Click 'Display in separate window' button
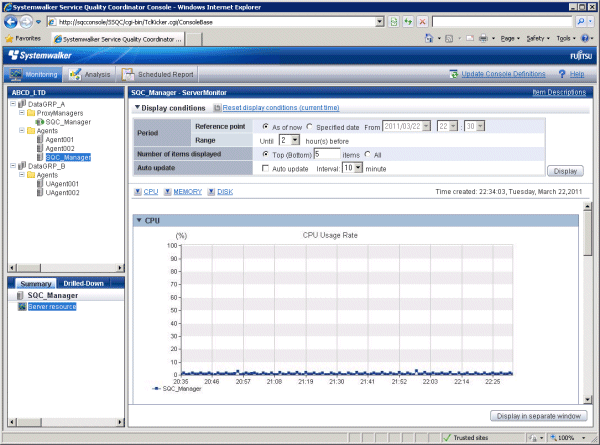Image resolution: width=600 pixels, height=445 pixels. (538, 416)
